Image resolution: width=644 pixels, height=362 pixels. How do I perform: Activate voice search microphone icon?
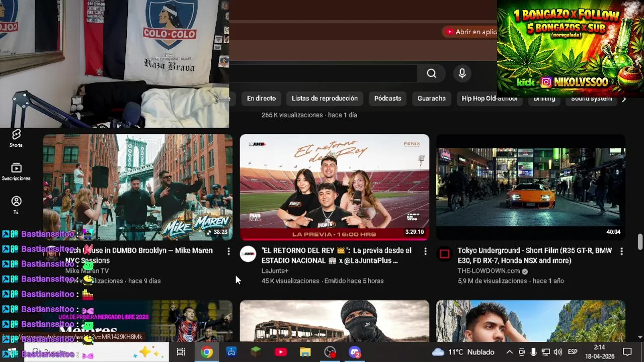(462, 73)
